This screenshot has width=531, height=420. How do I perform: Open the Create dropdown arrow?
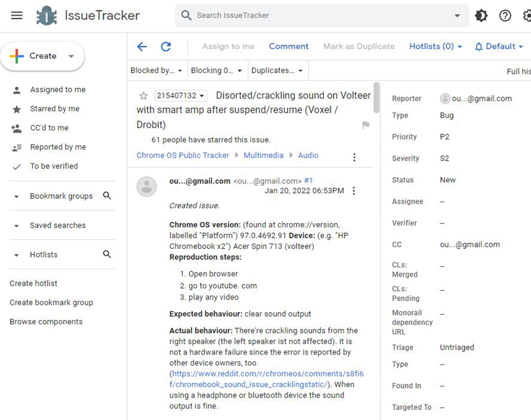71,56
